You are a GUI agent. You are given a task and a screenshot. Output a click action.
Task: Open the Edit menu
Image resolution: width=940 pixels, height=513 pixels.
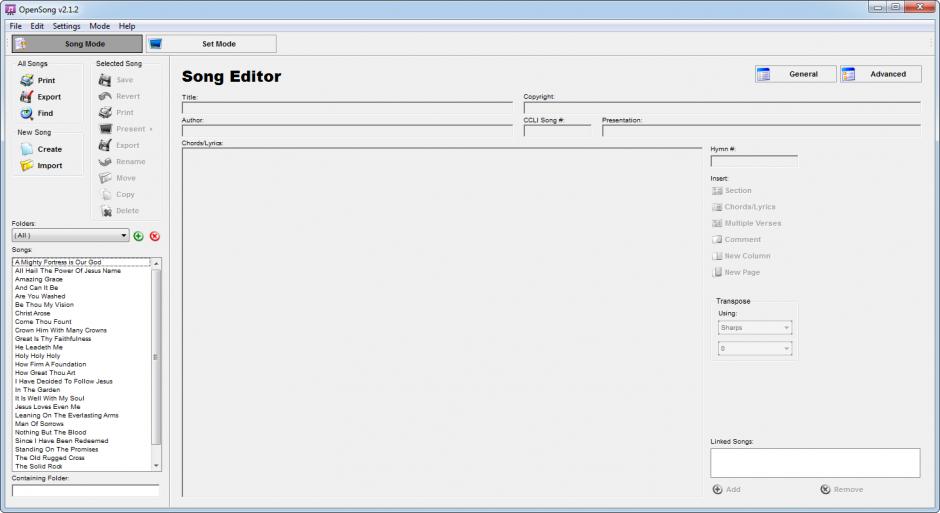pos(37,26)
